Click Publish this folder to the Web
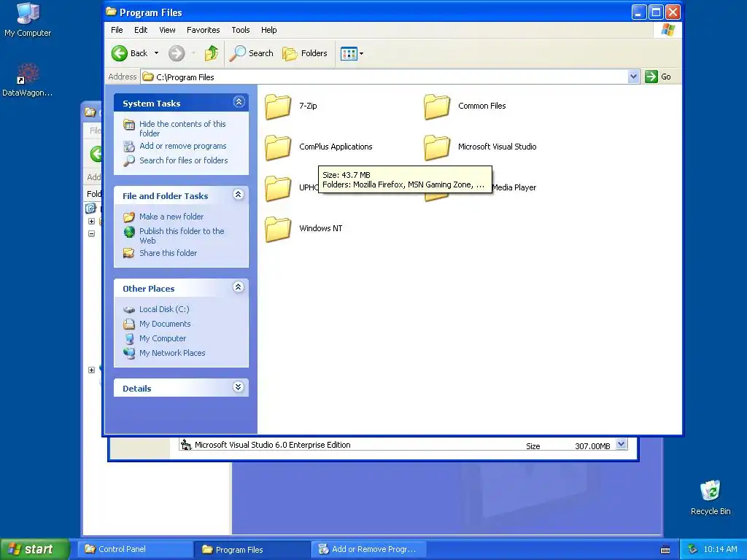The image size is (747, 560). (x=182, y=236)
